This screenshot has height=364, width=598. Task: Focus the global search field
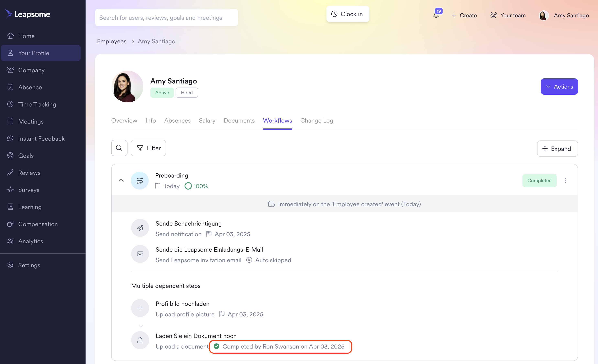coord(166,18)
